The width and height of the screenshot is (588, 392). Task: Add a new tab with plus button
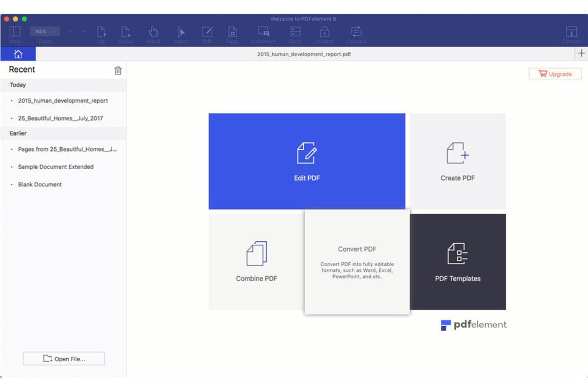click(x=581, y=54)
